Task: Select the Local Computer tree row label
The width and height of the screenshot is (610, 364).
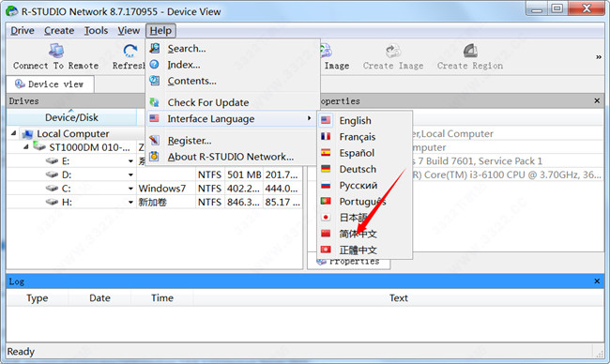Action: pos(73,134)
